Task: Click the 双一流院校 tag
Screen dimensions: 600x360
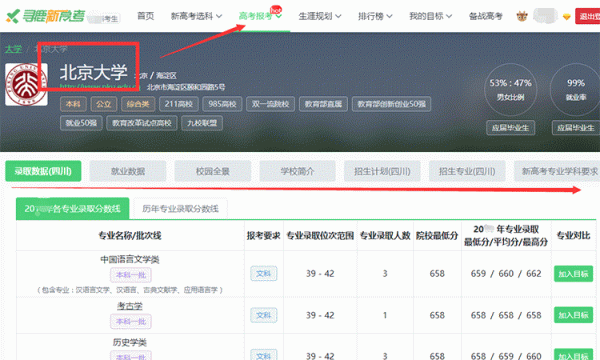Action: coord(270,104)
